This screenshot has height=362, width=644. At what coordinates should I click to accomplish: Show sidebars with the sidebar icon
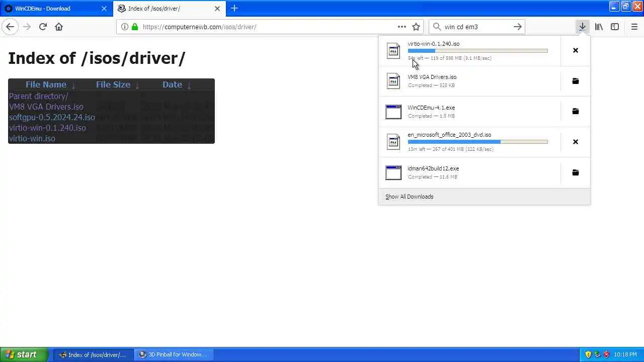tap(615, 27)
